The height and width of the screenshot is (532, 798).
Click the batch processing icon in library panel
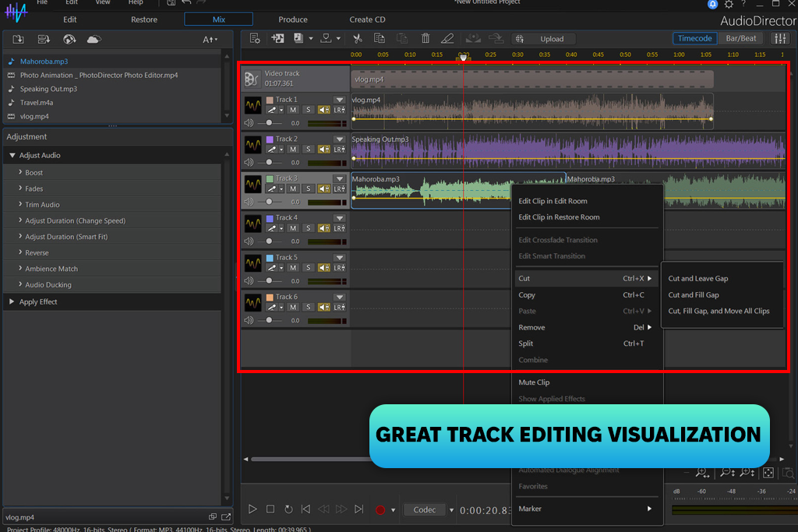pyautogui.click(x=44, y=39)
